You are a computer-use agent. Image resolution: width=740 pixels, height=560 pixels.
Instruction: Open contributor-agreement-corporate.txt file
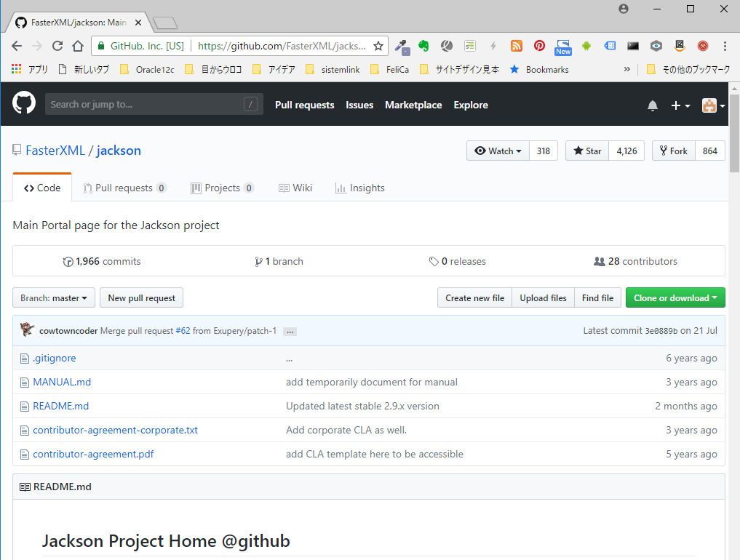click(x=115, y=431)
